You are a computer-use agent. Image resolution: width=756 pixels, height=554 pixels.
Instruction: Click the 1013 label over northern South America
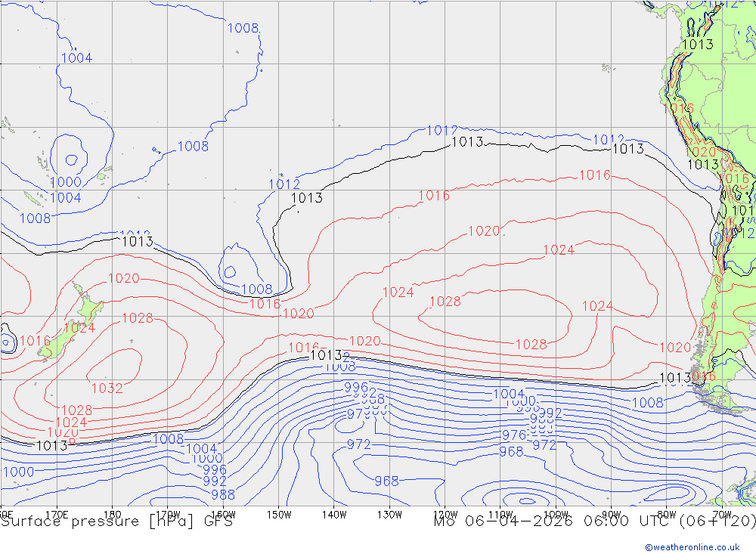(698, 45)
